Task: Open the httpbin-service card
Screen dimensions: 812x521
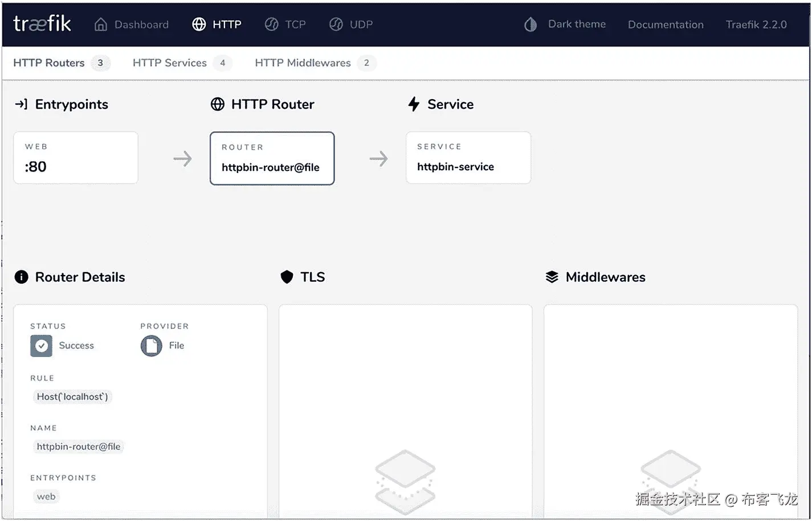Action: click(468, 158)
